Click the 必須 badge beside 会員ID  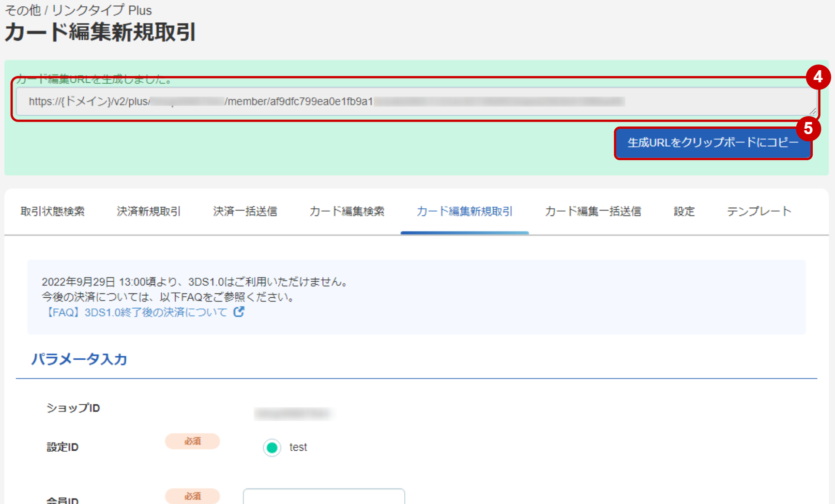point(192,496)
